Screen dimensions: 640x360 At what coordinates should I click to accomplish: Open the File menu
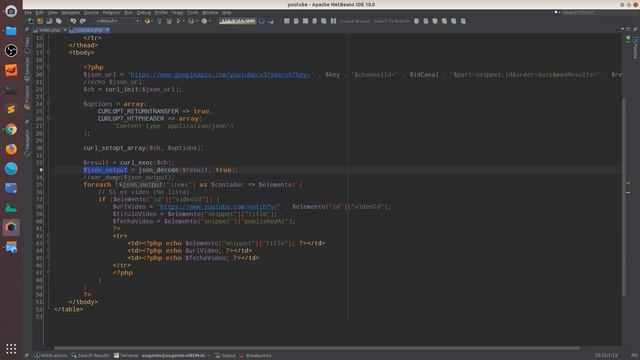coord(28,13)
